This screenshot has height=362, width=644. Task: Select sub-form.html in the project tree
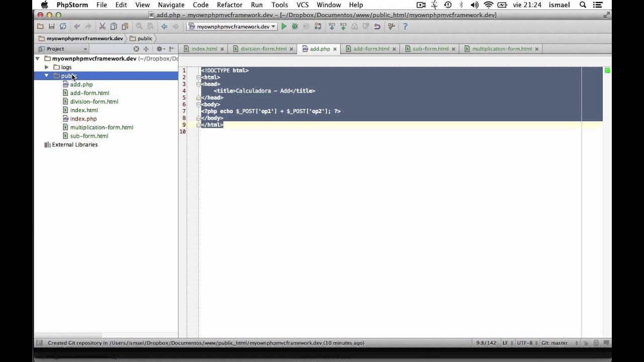(89, 136)
